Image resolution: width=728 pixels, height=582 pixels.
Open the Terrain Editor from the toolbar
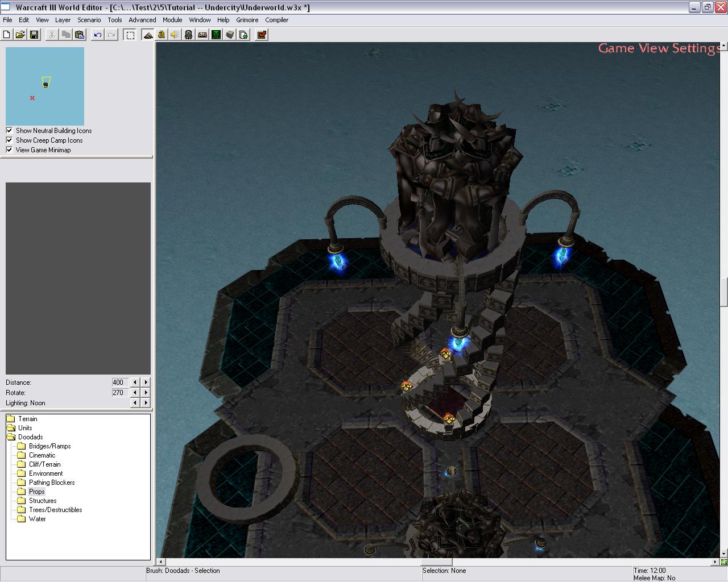(x=148, y=35)
